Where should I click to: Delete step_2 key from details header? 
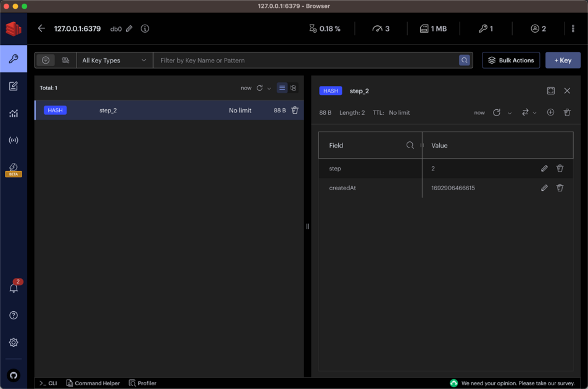(567, 112)
